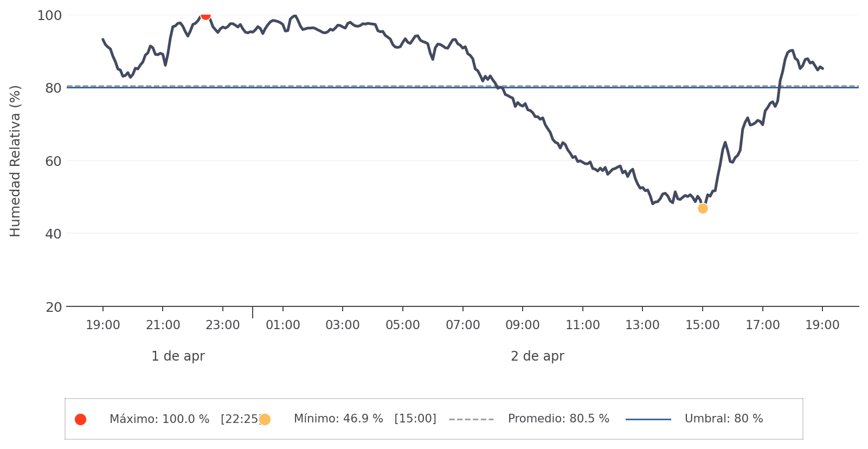Viewport: 868px width, 449px height.
Task: Select the 01:00 x-axis tick label
Action: pyautogui.click(x=283, y=325)
